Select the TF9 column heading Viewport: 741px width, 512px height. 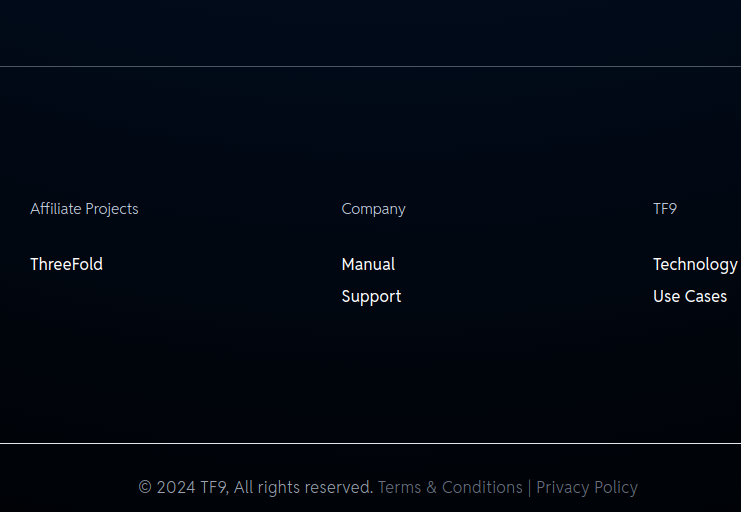tap(665, 209)
